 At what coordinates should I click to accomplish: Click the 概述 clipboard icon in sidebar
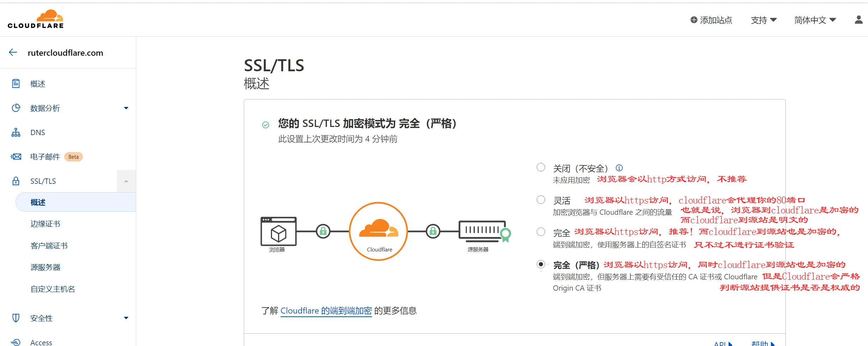pos(16,84)
